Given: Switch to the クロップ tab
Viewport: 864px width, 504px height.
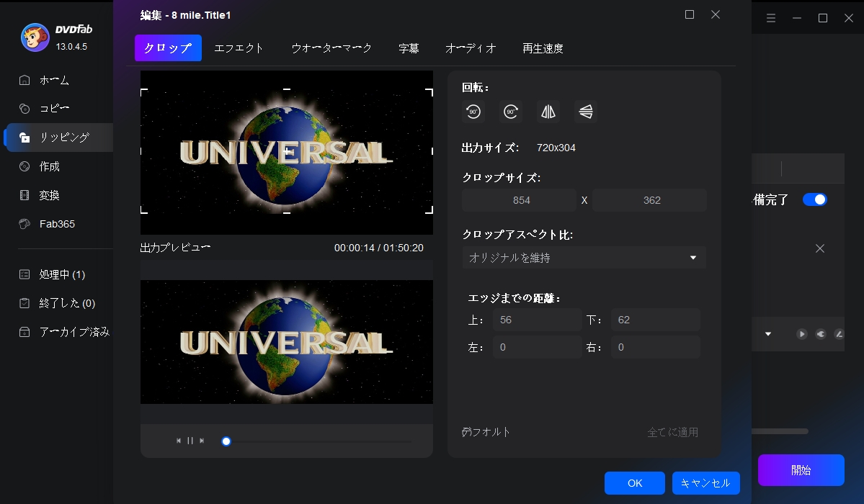Looking at the screenshot, I should [x=168, y=48].
